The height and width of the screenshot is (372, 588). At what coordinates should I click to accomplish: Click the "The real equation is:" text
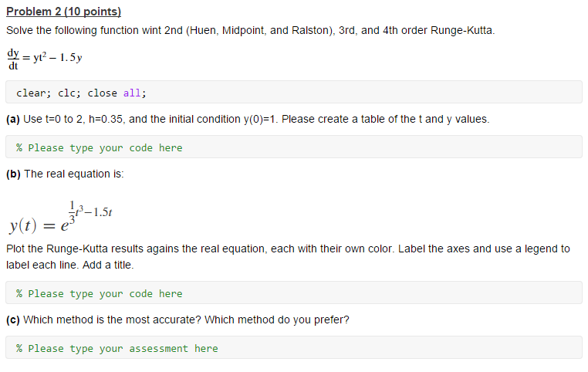(x=74, y=174)
